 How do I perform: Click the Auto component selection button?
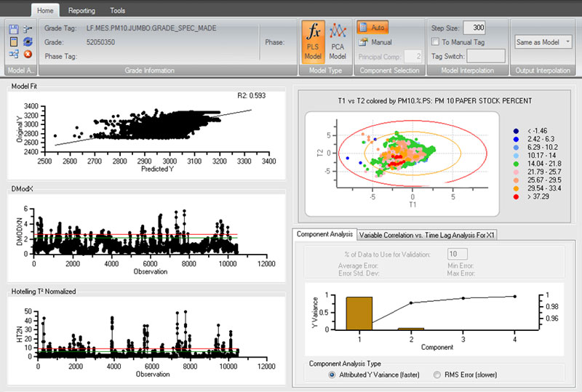coord(372,28)
